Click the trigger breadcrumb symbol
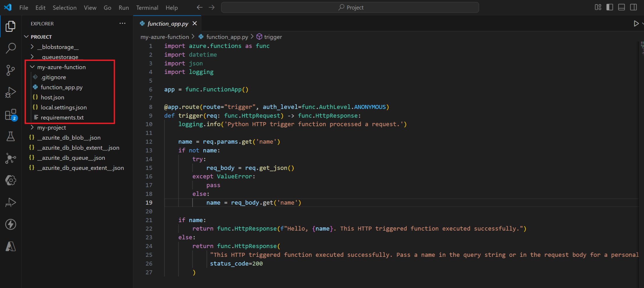644x288 pixels. point(273,37)
